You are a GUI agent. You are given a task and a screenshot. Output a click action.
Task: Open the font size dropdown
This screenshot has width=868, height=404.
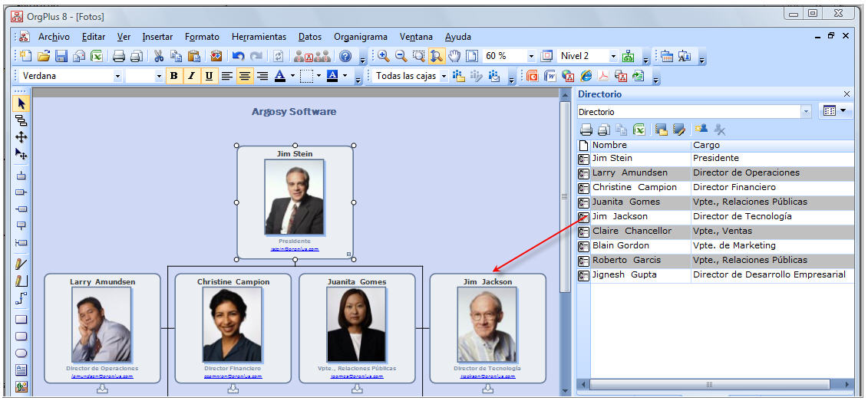(160, 76)
